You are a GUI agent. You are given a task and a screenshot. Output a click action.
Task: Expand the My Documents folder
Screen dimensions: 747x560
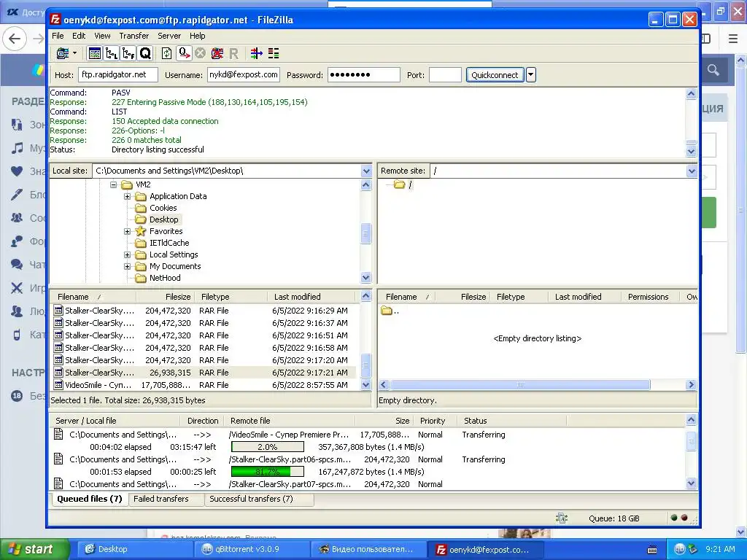[127, 266]
